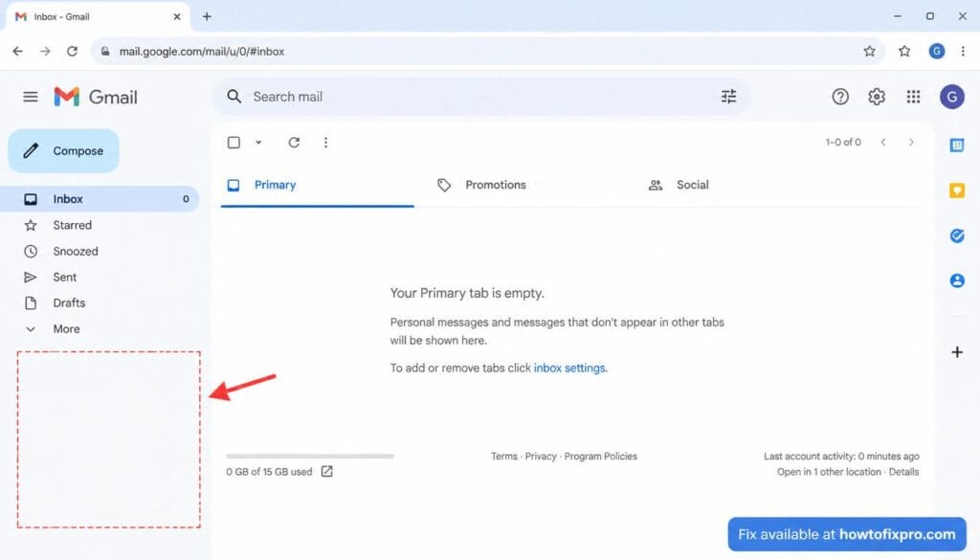The height and width of the screenshot is (560, 980).
Task: Click the Gmail logo
Action: (96, 97)
